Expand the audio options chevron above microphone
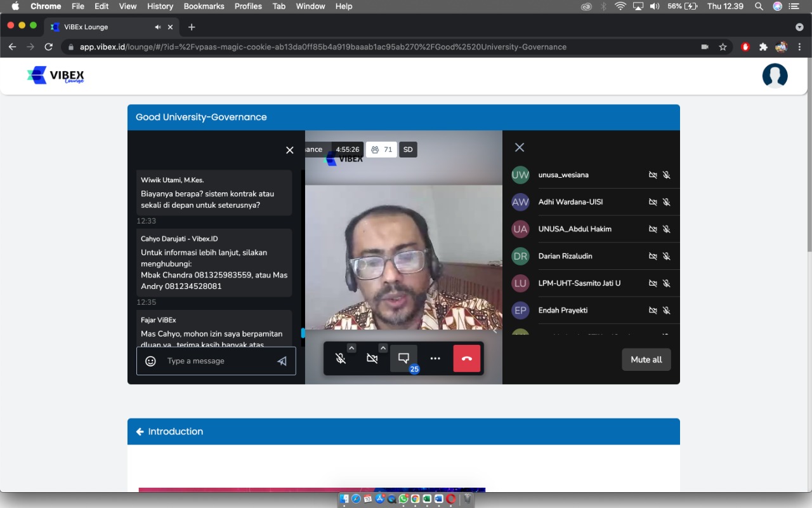812x508 pixels. click(x=351, y=348)
